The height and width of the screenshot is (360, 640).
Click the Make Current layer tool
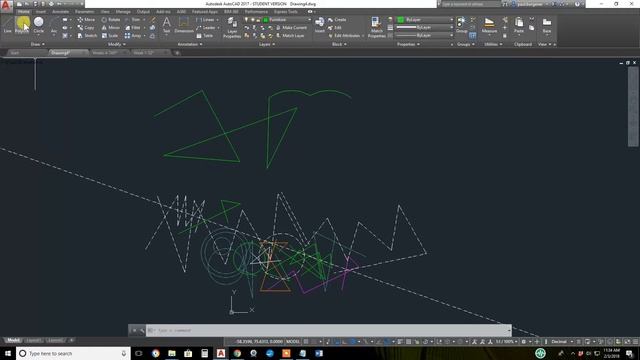click(x=291, y=27)
